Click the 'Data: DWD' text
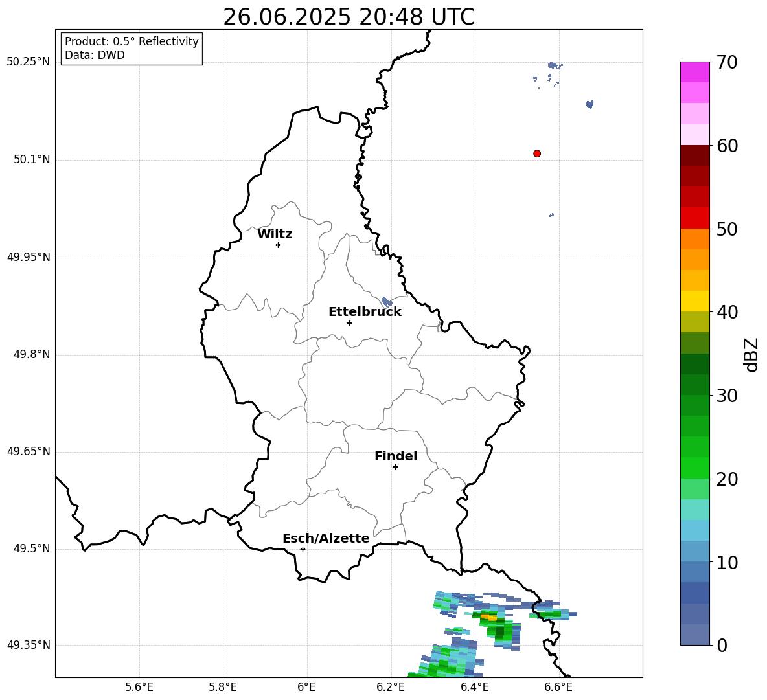The height and width of the screenshot is (700, 767). coord(95,55)
